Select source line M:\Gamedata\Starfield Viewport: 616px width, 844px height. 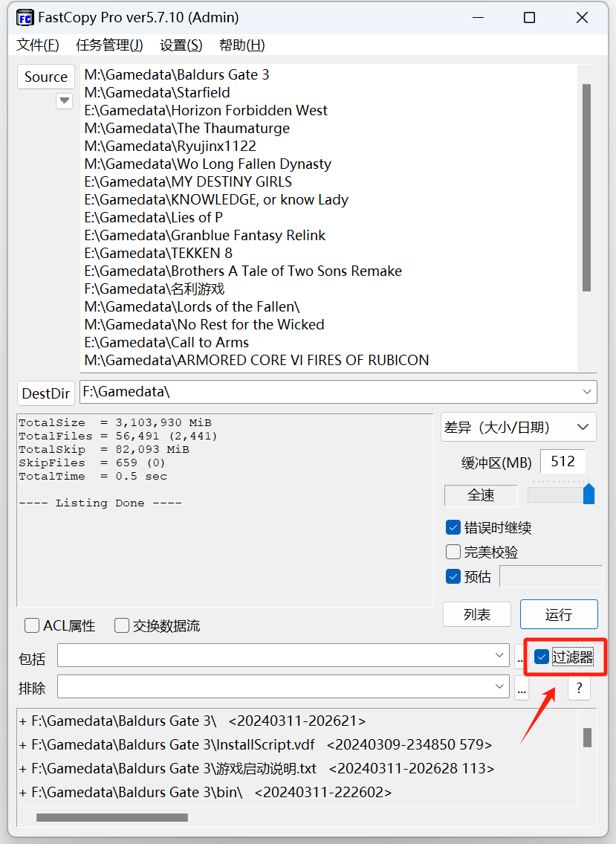[157, 93]
